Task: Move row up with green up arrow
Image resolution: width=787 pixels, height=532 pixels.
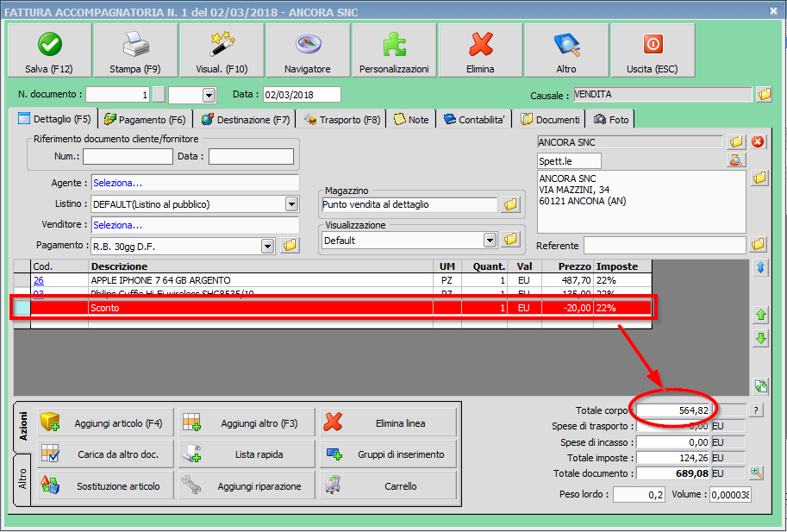Action: 761,316
